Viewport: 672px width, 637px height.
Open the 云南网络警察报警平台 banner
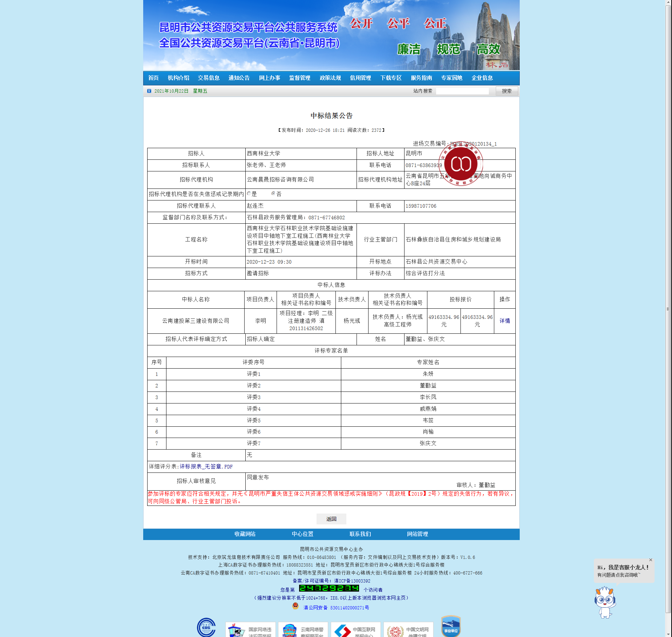pyautogui.click(x=303, y=630)
